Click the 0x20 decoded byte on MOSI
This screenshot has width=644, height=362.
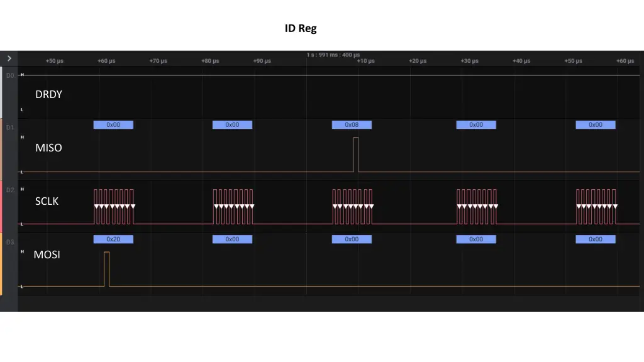click(113, 239)
